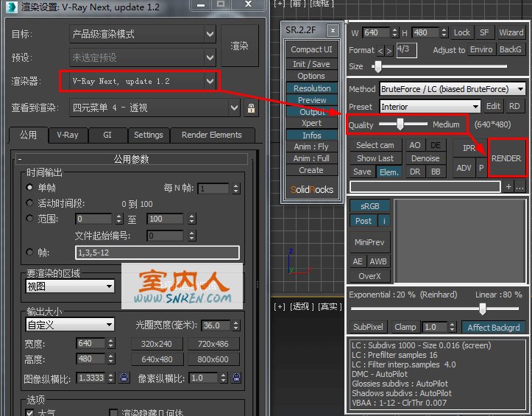The image size is (532, 416).
Task: Open the target render mode dropdown
Action: 143,34
